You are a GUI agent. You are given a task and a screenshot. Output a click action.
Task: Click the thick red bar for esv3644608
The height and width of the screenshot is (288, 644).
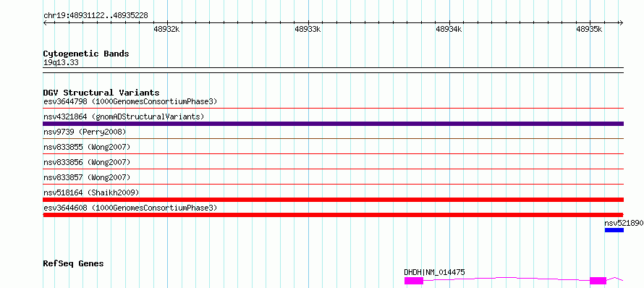click(x=333, y=215)
